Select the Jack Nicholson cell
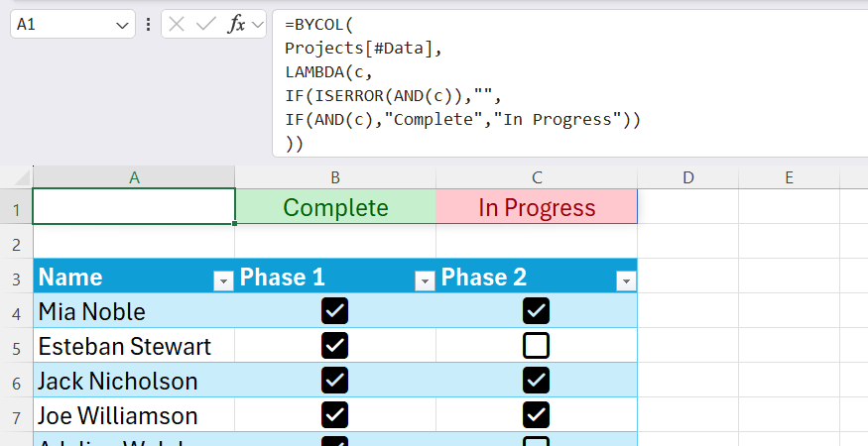868x446 pixels. click(134, 381)
